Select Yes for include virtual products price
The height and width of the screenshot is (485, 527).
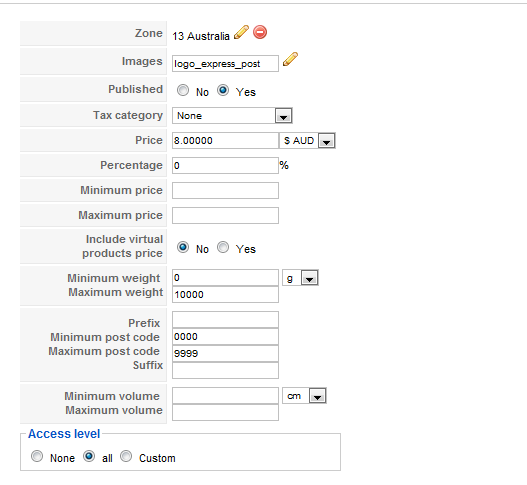223,247
